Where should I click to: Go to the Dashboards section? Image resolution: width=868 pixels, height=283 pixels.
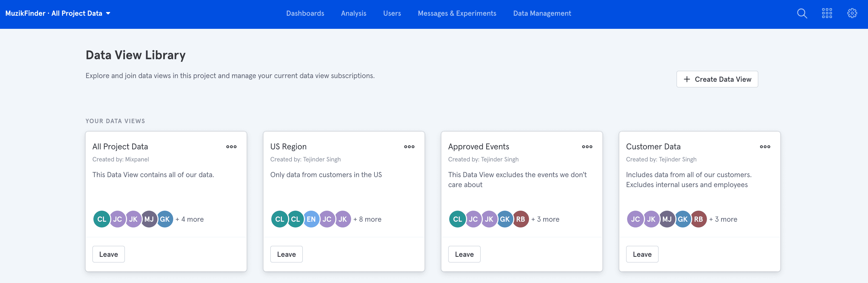(x=305, y=13)
